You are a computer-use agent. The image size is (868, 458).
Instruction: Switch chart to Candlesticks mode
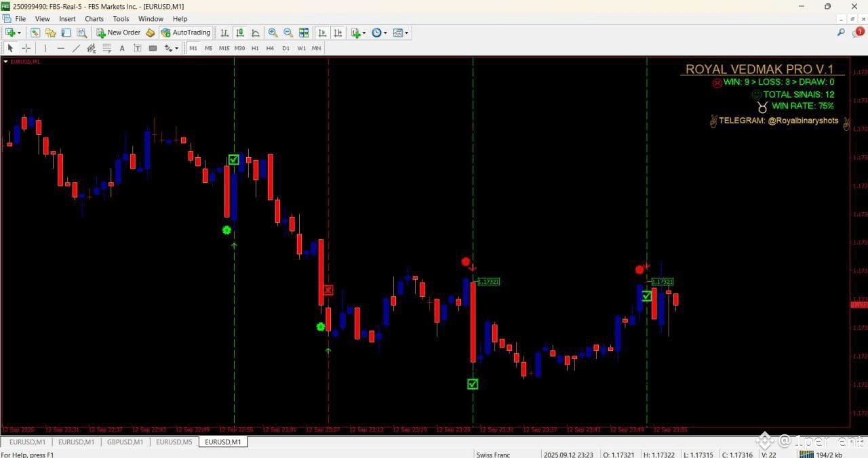(240, 33)
